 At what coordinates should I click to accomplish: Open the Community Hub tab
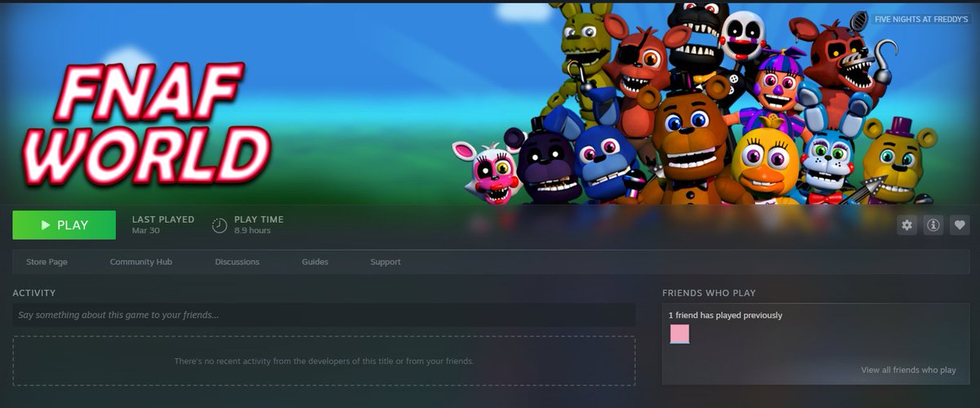[x=141, y=262]
